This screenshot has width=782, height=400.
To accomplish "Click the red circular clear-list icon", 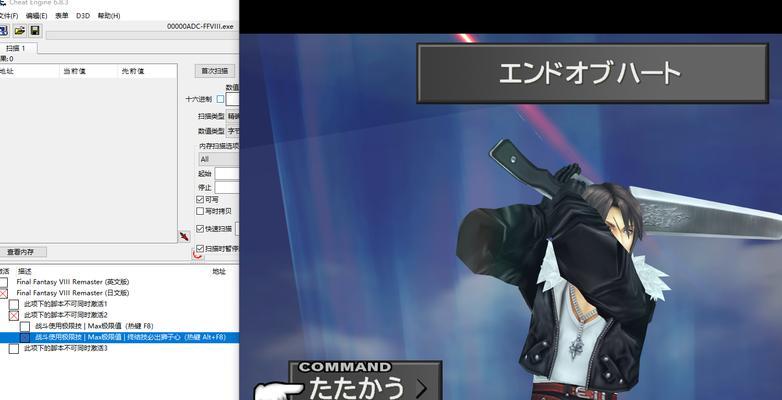I will (x=197, y=255).
